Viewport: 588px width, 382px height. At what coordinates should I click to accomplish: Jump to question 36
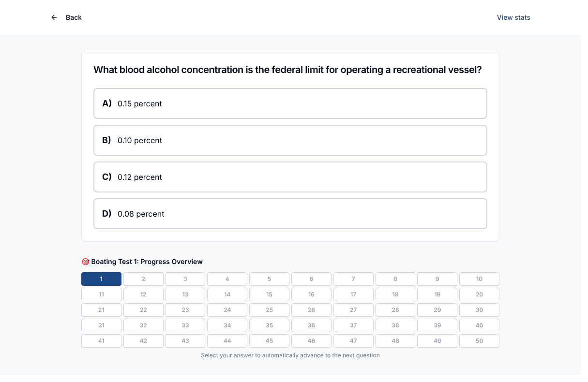pos(311,325)
